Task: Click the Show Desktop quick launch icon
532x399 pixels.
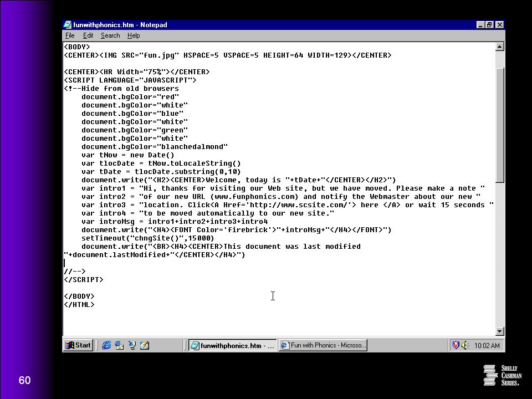Action: pos(132,345)
